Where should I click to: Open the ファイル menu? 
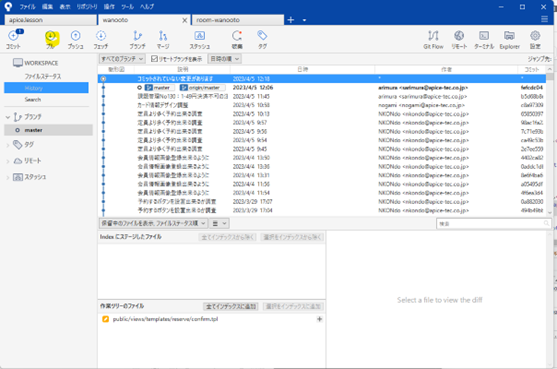coord(27,6)
